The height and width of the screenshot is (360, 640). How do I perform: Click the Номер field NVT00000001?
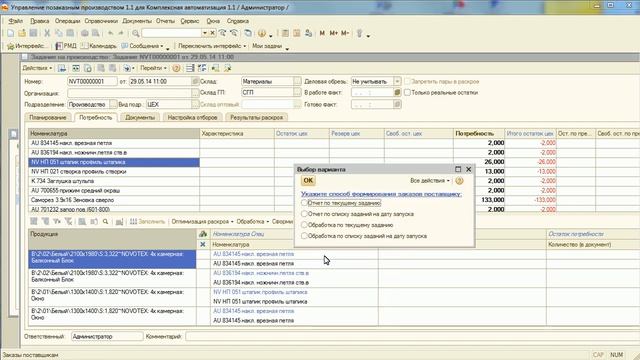pyautogui.click(x=92, y=82)
